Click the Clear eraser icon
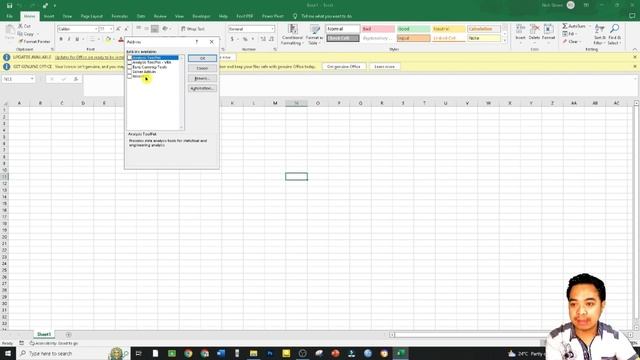The image size is (640, 360). (565, 41)
